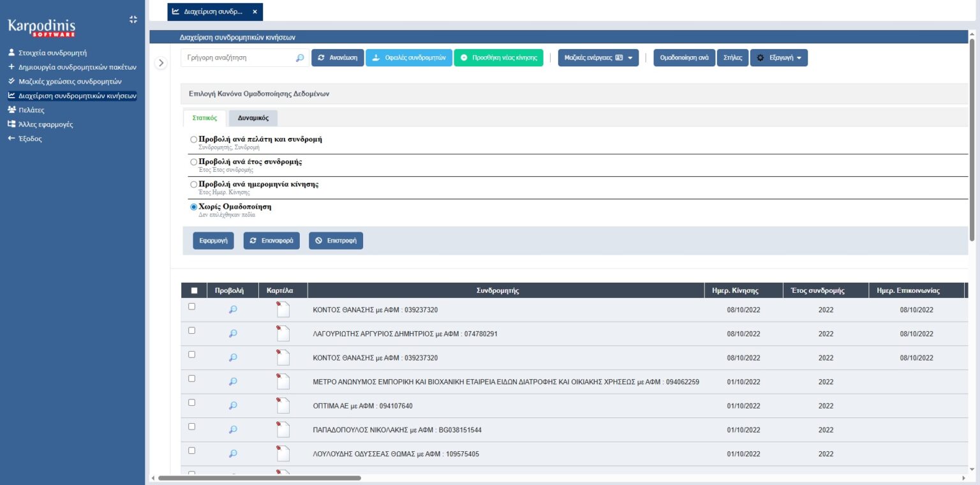Open view magnifier for ΛΑΓΟΥΡΙΩΤΗΣ ΑΡΓΥΡΙΟΣ row
The height and width of the screenshot is (485, 980).
tap(233, 333)
